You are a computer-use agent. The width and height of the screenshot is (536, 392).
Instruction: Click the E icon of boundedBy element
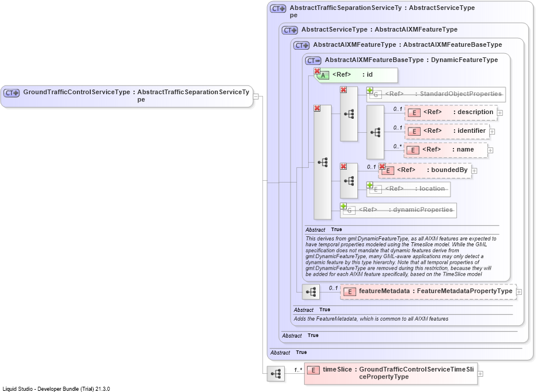(x=388, y=171)
